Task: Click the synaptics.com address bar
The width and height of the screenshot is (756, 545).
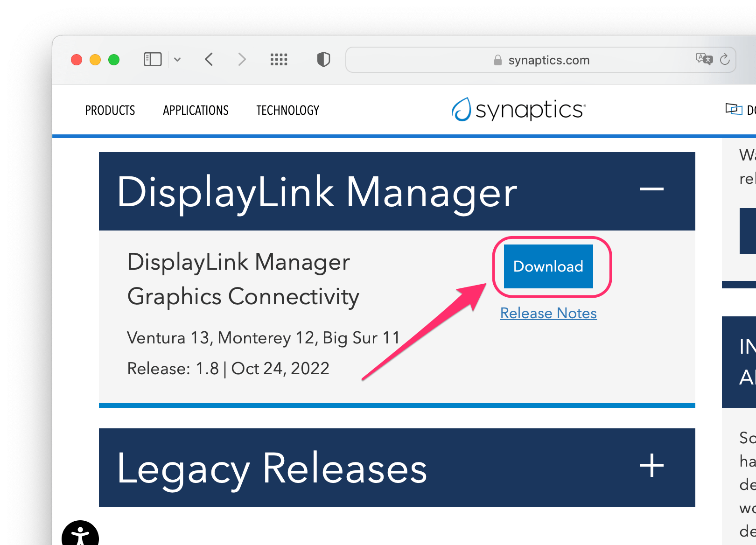Action: click(541, 60)
